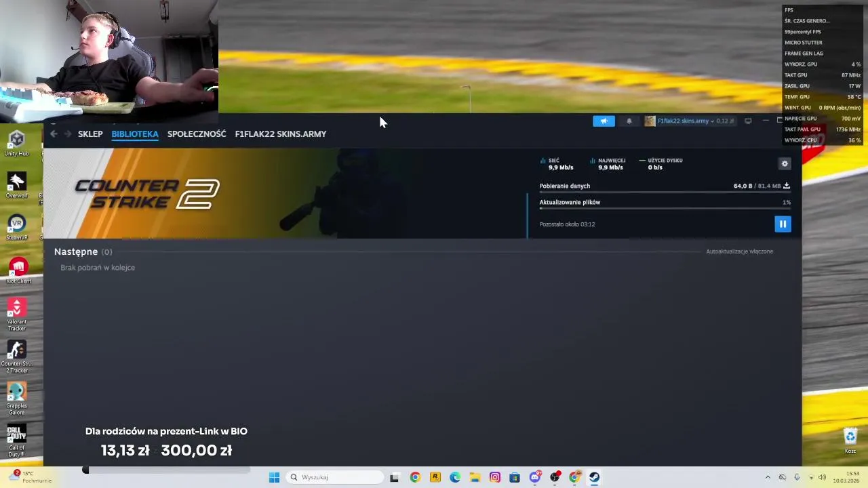Open the microphone tray icon
This screenshot has height=488, width=868.
point(797,477)
